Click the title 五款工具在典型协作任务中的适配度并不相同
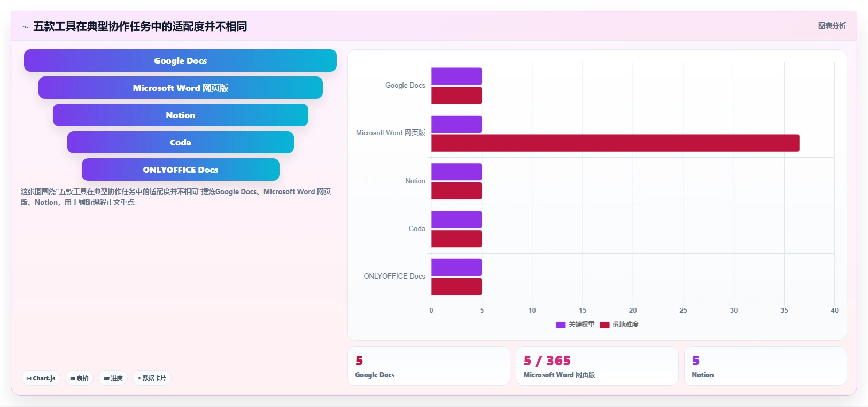The image size is (868, 407). point(140,26)
